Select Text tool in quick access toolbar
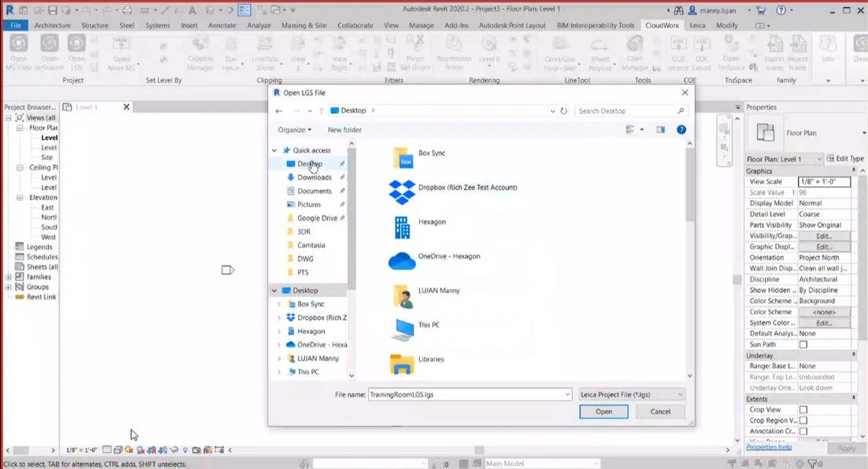 [x=192, y=10]
